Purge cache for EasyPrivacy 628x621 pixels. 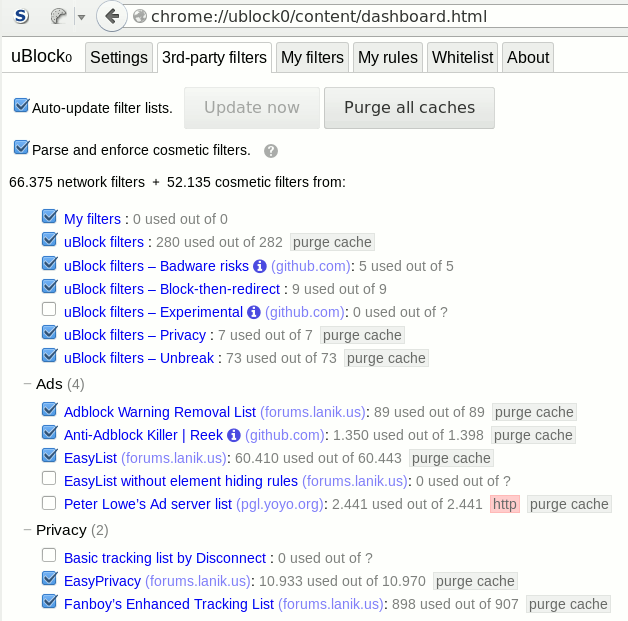pos(475,581)
